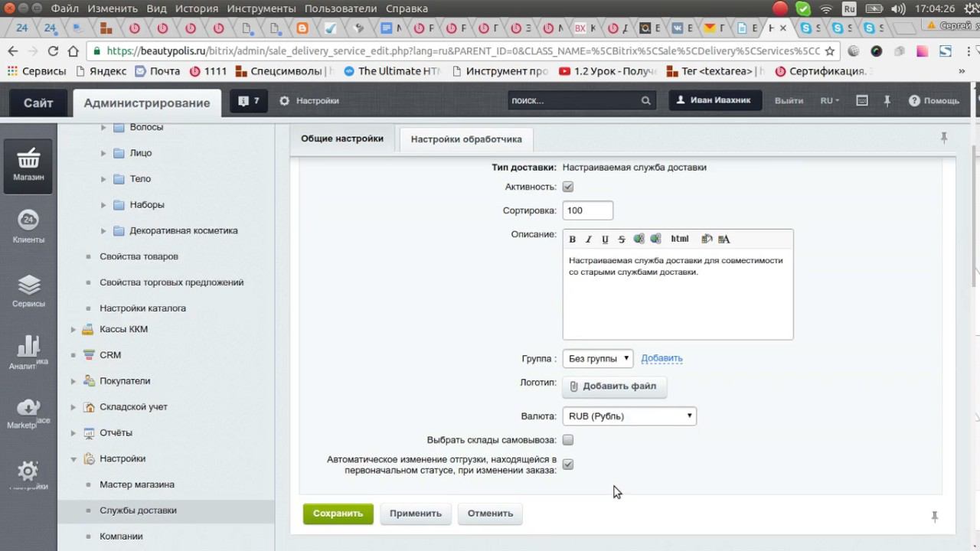
Task: Click the html mode button in editor
Action: [x=680, y=239]
